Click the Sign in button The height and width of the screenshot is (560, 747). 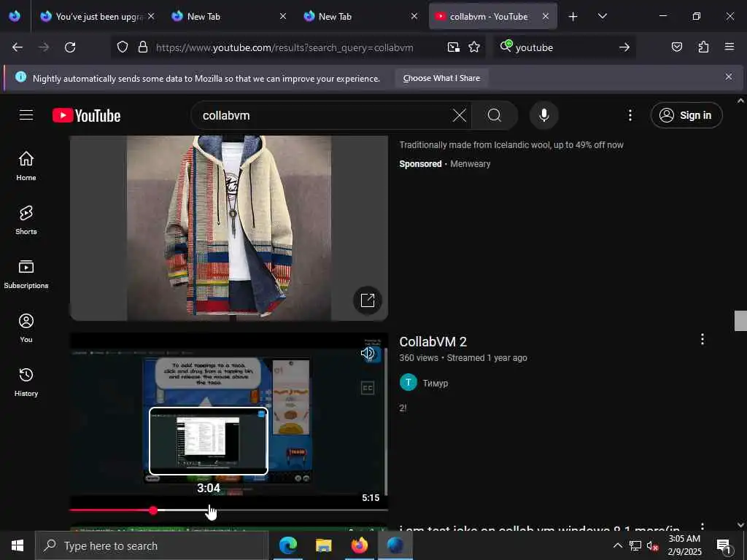click(x=686, y=115)
